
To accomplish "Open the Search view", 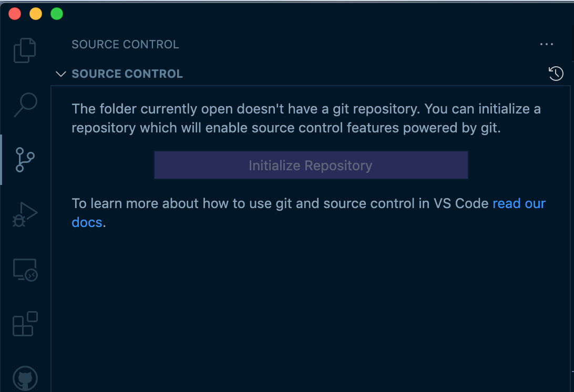I will [25, 105].
